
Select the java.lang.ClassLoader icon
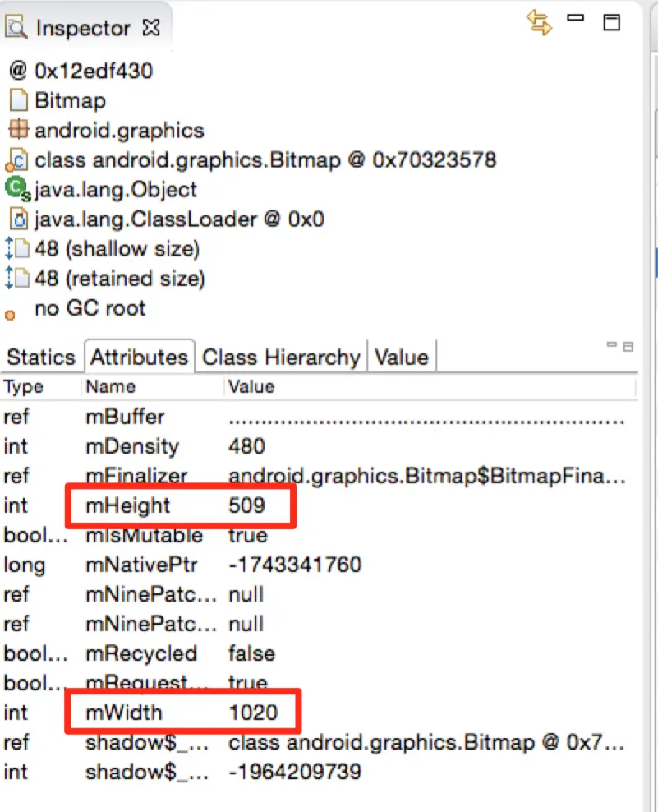[19, 219]
